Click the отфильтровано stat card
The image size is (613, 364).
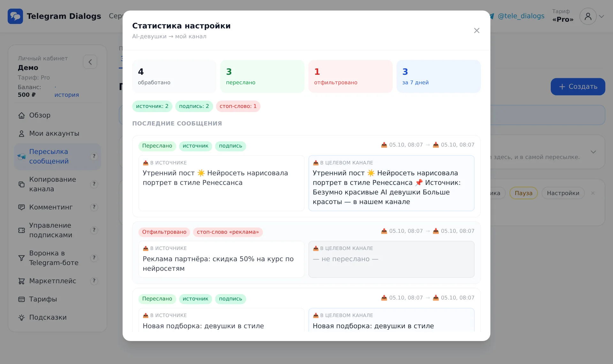coord(350,77)
